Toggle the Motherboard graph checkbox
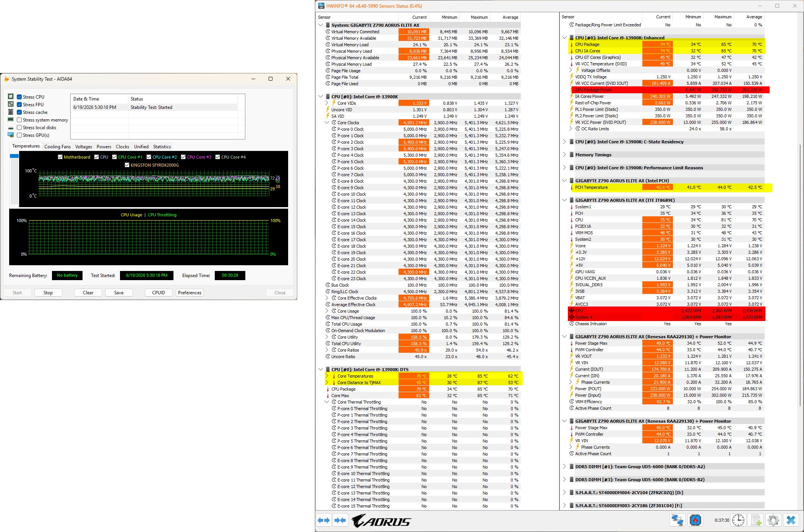This screenshot has width=804, height=532. tap(60, 157)
